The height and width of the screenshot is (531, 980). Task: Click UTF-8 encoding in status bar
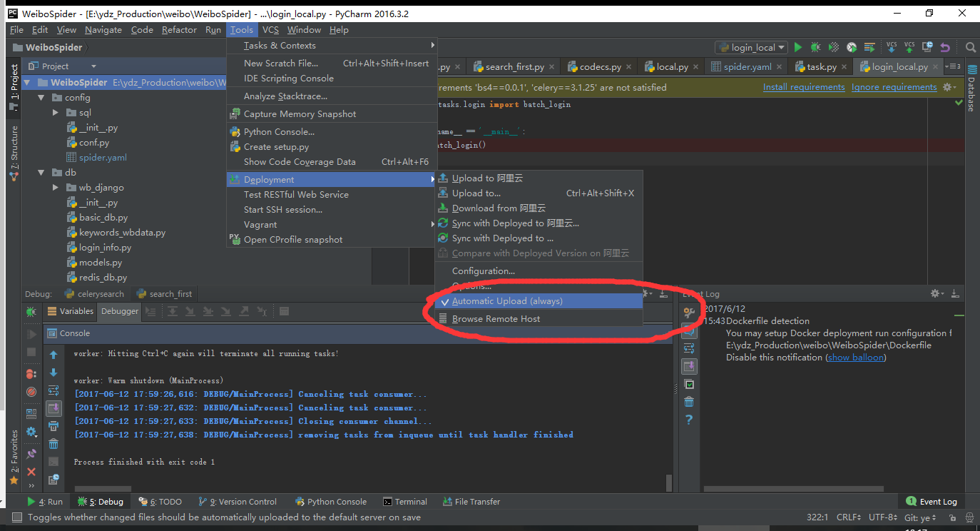point(882,517)
